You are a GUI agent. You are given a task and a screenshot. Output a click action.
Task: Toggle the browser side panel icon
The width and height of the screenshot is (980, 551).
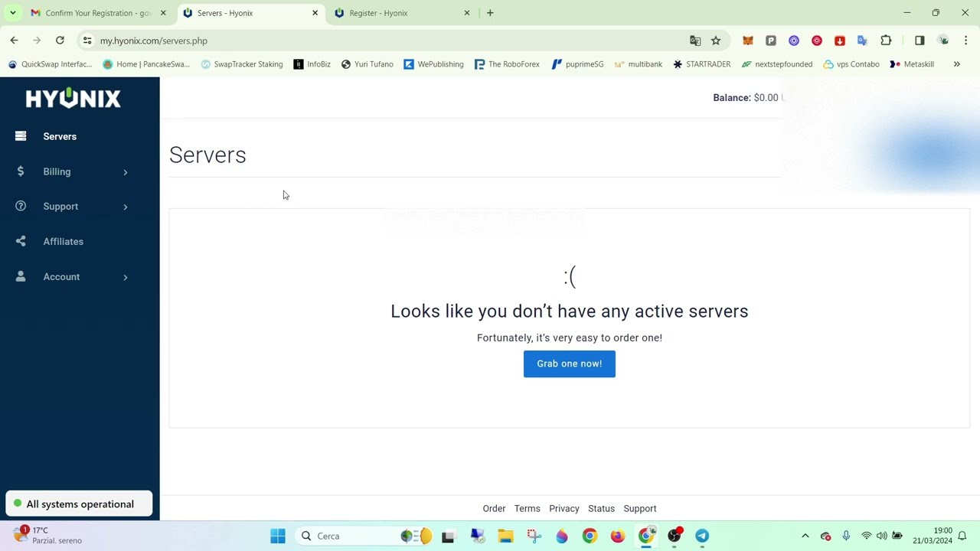pos(920,41)
